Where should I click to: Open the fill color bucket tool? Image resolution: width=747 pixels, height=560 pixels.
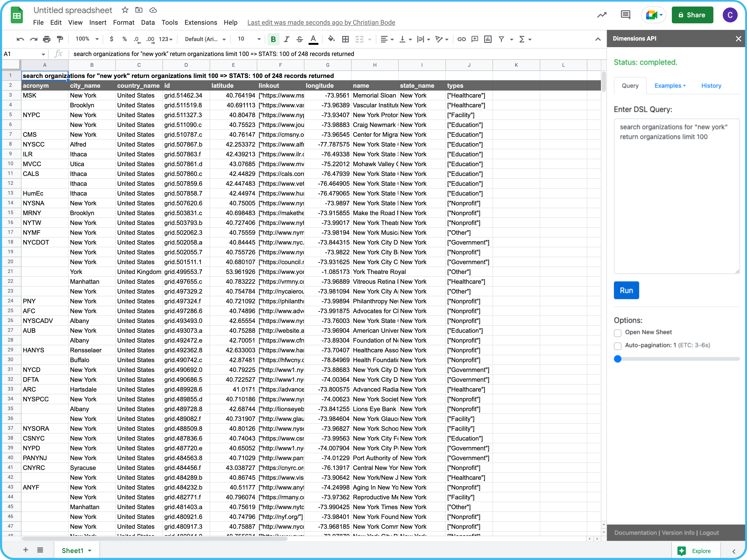pos(331,39)
